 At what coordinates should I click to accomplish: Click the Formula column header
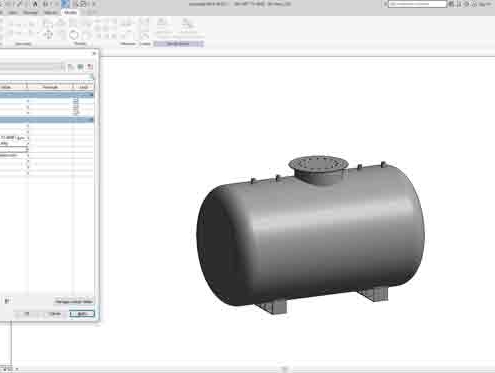(50, 87)
